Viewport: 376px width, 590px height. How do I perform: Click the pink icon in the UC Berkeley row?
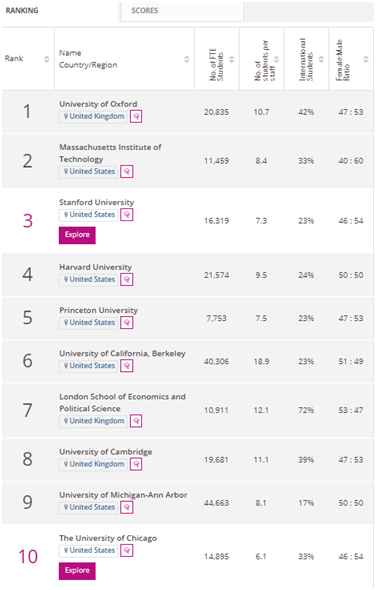pos(127,366)
